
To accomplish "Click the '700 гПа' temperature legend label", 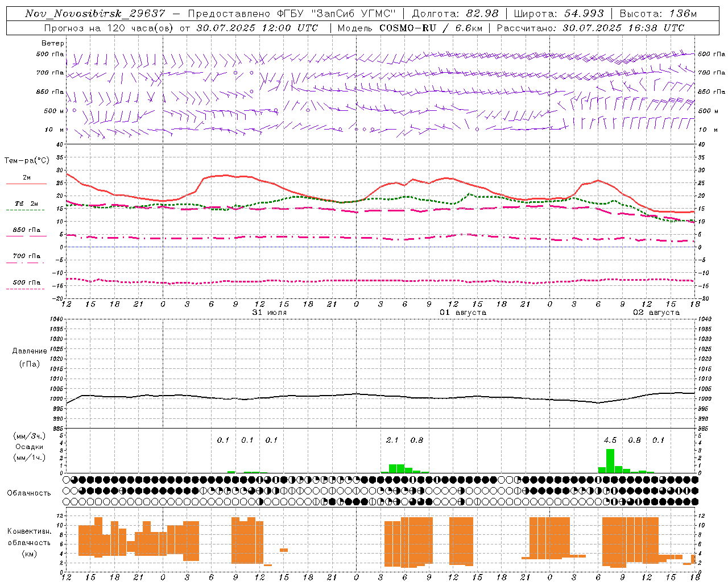I will pos(27,256).
